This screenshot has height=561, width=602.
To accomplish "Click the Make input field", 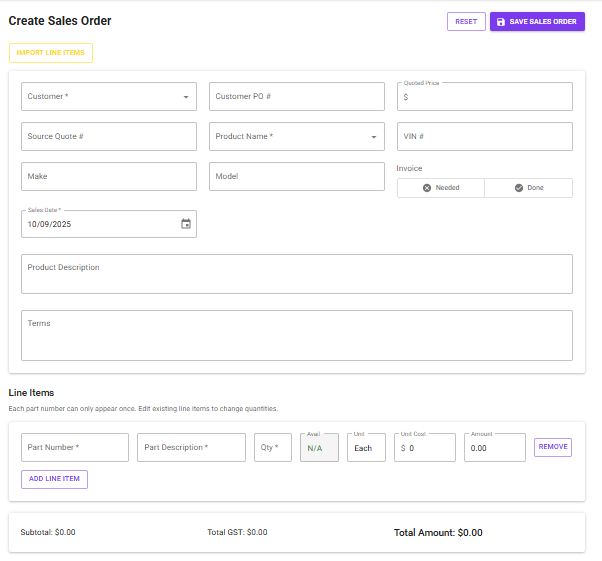I will click(x=108, y=177).
